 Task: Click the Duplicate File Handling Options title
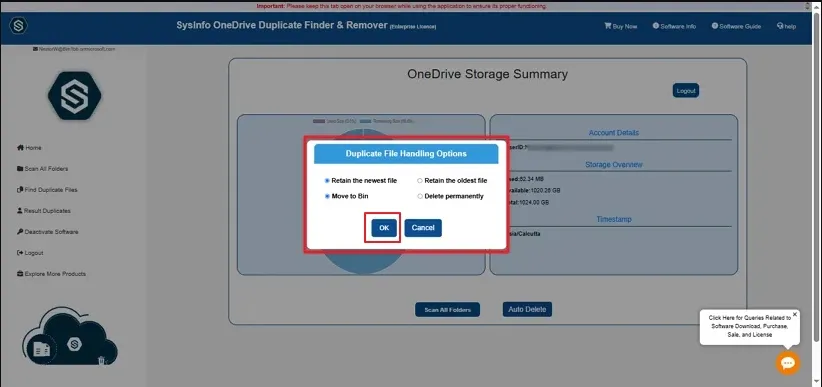406,154
